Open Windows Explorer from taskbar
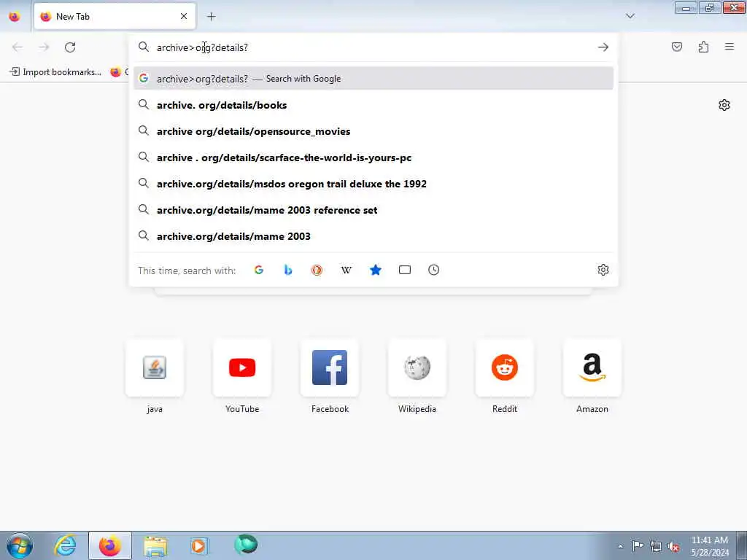 pos(155,545)
